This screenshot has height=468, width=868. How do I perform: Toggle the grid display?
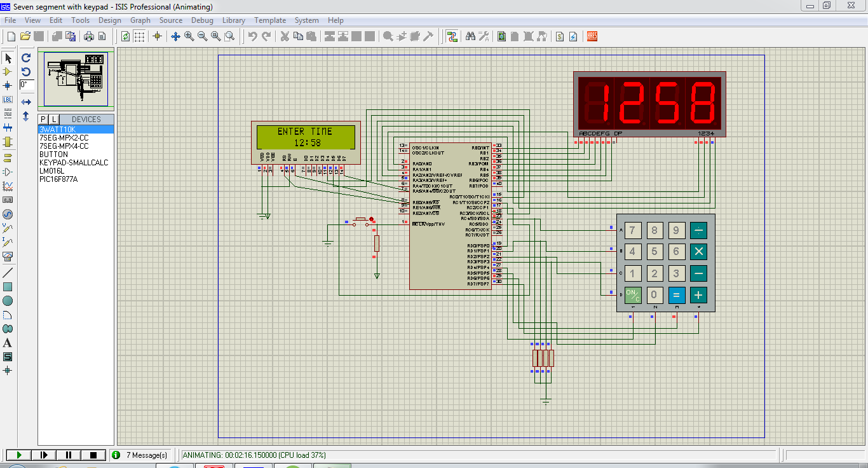139,36
